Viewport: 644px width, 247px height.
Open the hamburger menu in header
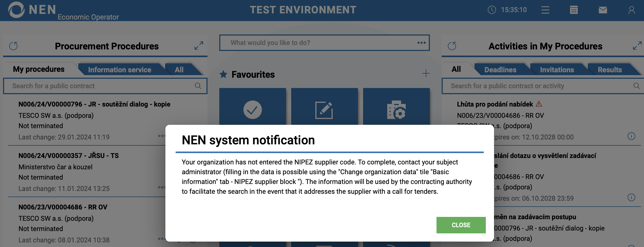point(545,10)
